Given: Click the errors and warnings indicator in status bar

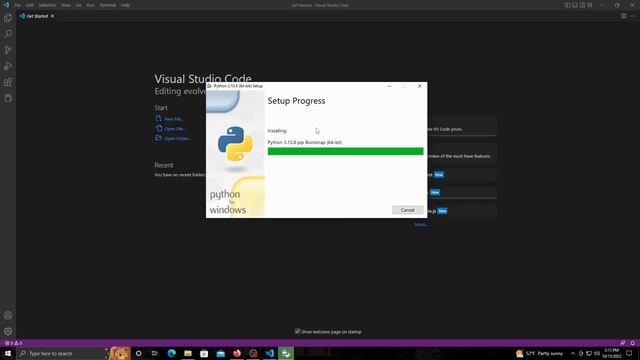Looking at the screenshot, I should [x=13, y=343].
